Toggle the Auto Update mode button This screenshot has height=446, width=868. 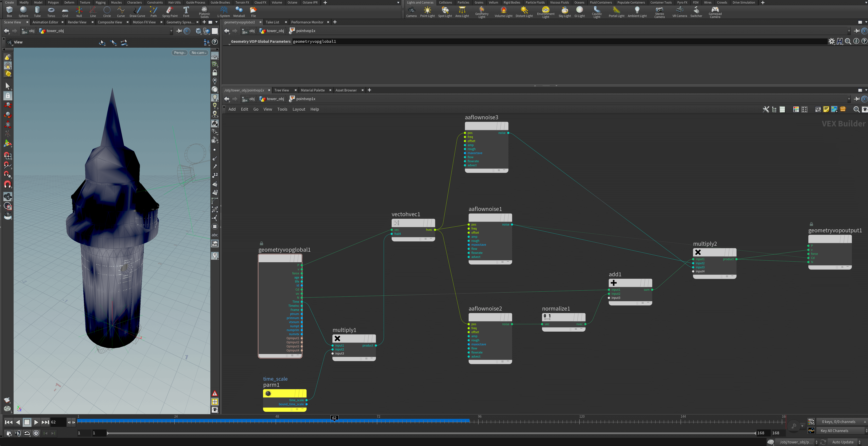pyautogui.click(x=843, y=442)
